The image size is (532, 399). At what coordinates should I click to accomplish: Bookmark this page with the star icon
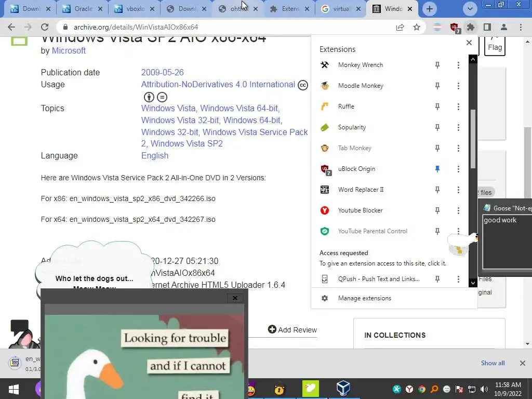[417, 27]
